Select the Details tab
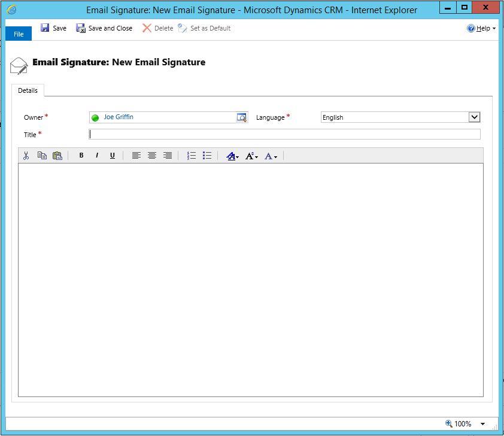The width and height of the screenshot is (504, 436). [28, 90]
